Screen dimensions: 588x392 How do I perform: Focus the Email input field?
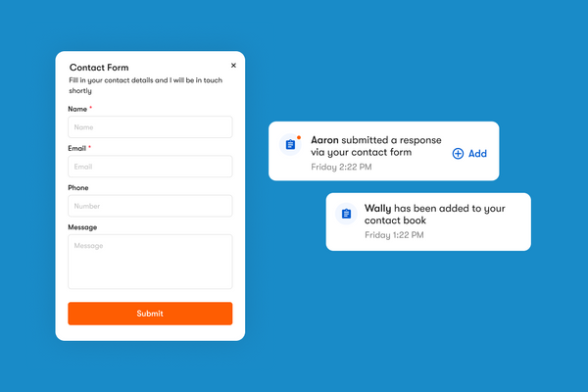(x=150, y=167)
